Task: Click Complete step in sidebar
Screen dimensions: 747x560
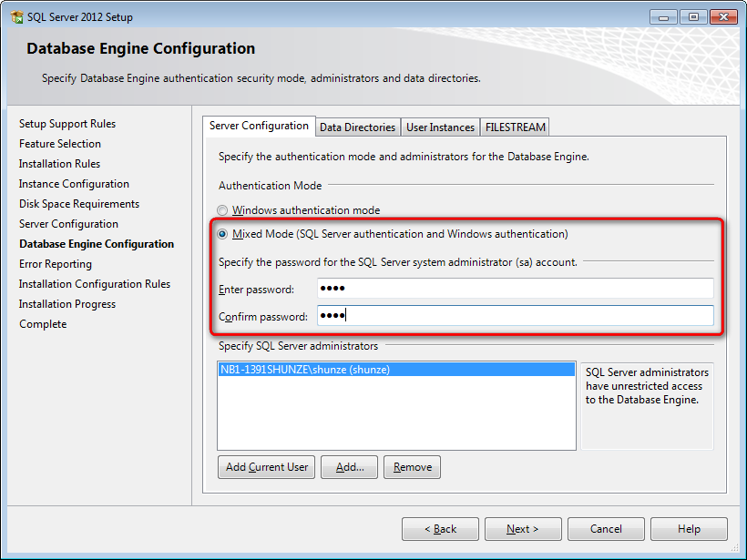Action: (43, 324)
